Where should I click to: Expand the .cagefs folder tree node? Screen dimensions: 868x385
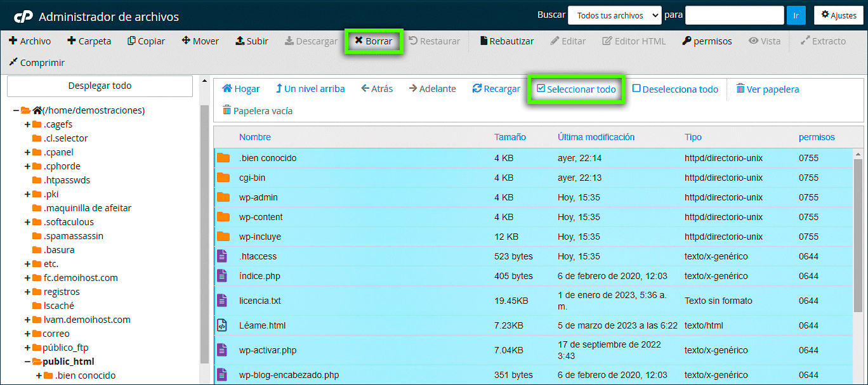[x=27, y=124]
